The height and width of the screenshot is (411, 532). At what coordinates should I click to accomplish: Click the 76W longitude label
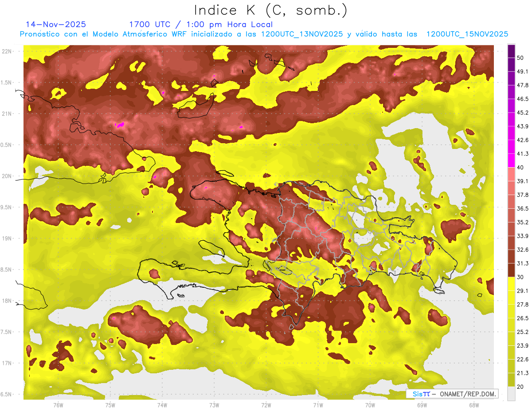pyautogui.click(x=58, y=405)
